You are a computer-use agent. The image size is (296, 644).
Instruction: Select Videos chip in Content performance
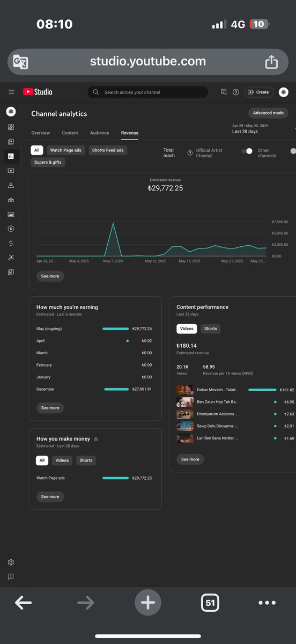click(187, 328)
